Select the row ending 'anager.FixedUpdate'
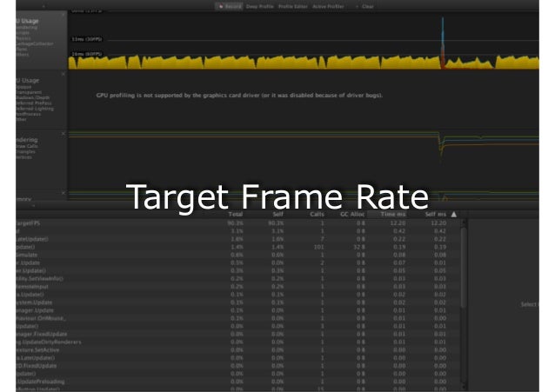This screenshot has height=392, width=555. (x=237, y=334)
